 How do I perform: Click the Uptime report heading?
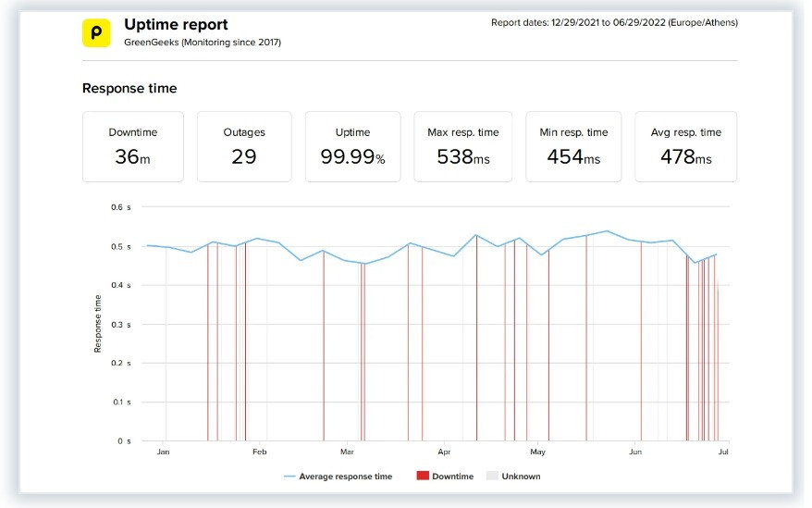[x=176, y=24]
